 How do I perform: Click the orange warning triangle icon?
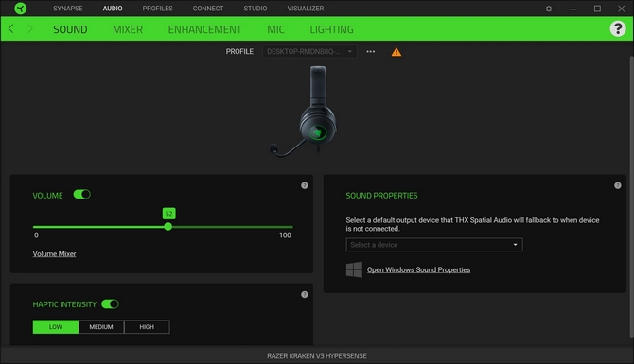[396, 52]
